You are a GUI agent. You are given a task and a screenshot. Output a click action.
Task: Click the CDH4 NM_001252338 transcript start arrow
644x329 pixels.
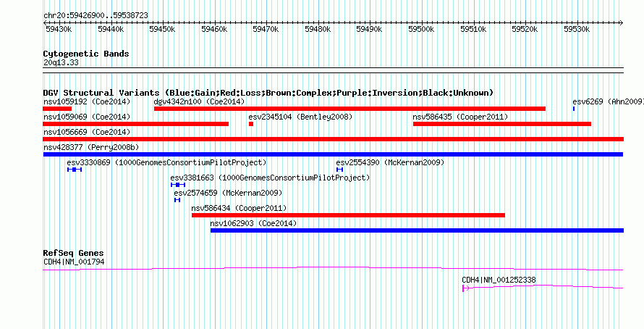pyautogui.click(x=465, y=288)
